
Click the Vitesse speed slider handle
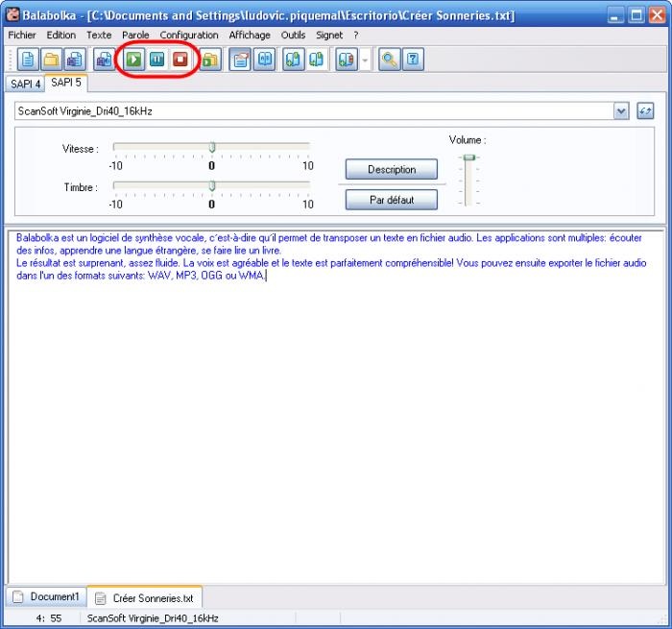point(212,148)
